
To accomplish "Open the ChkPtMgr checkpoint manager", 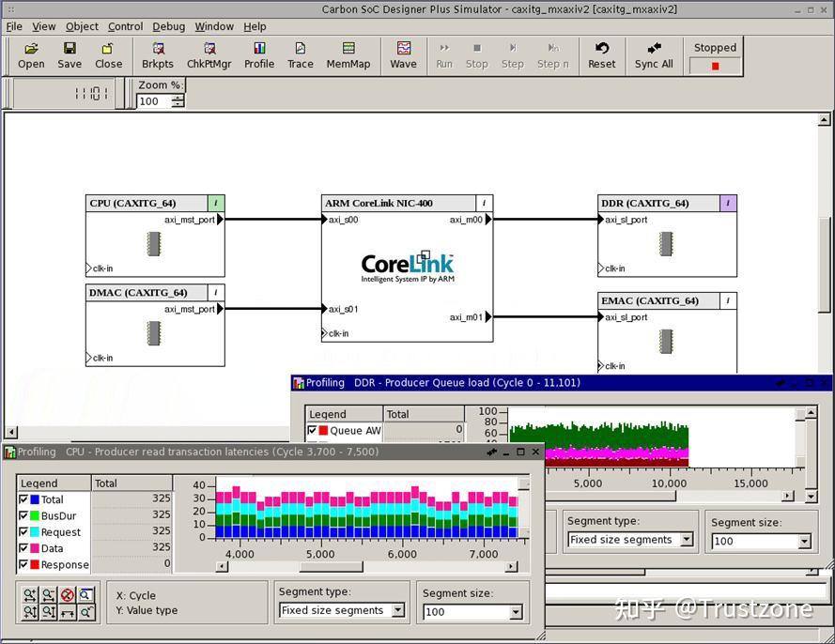I will 209,55.
